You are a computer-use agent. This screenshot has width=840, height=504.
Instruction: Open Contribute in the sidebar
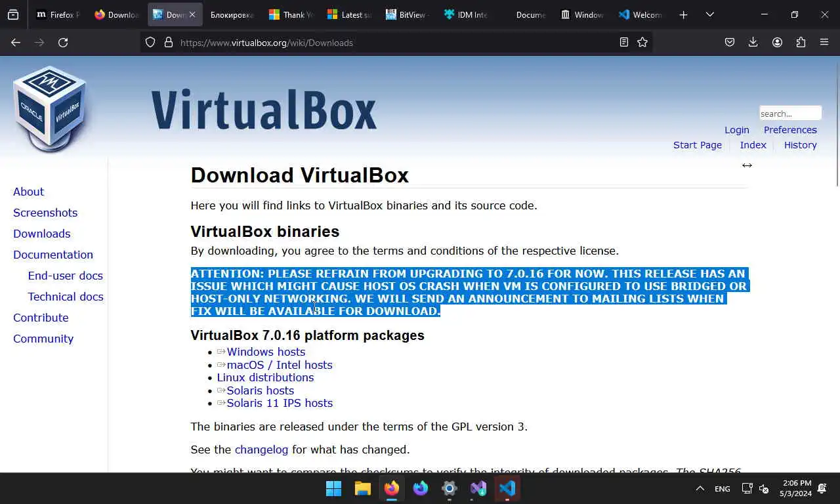point(41,318)
